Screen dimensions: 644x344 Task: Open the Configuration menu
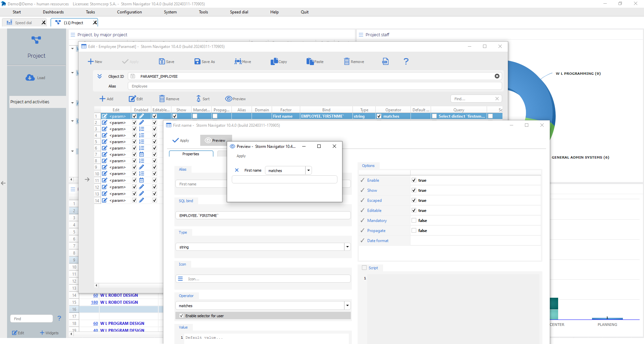click(x=129, y=12)
